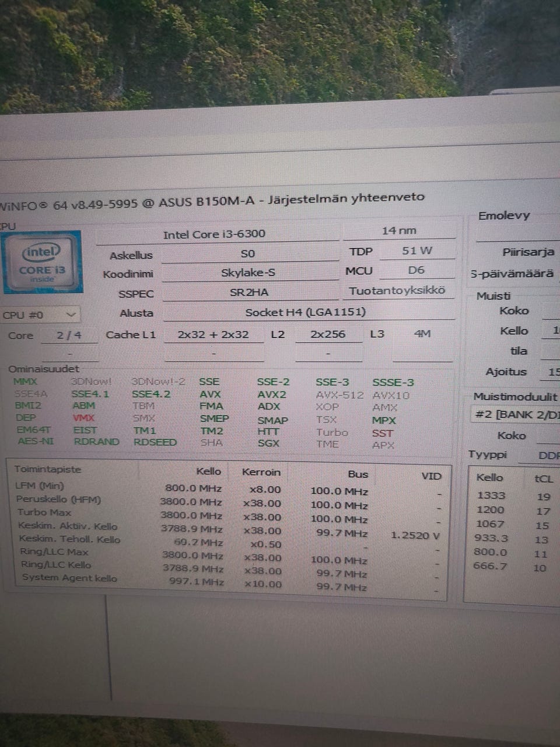Click the Tuotantoyksikkö field

(x=397, y=290)
